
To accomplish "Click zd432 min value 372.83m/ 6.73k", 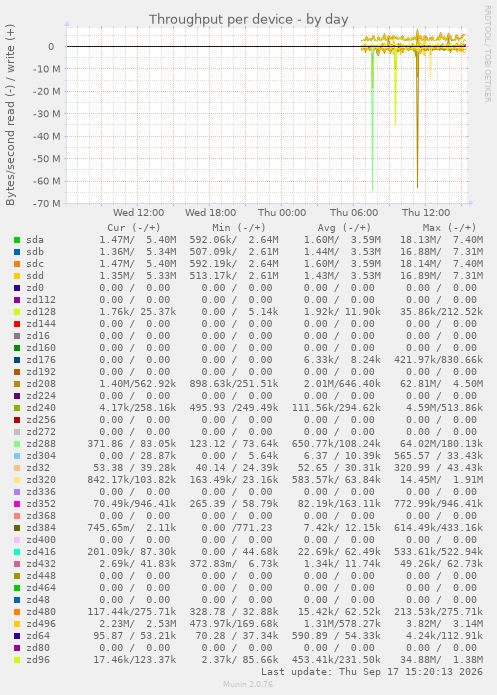I will tap(234, 564).
